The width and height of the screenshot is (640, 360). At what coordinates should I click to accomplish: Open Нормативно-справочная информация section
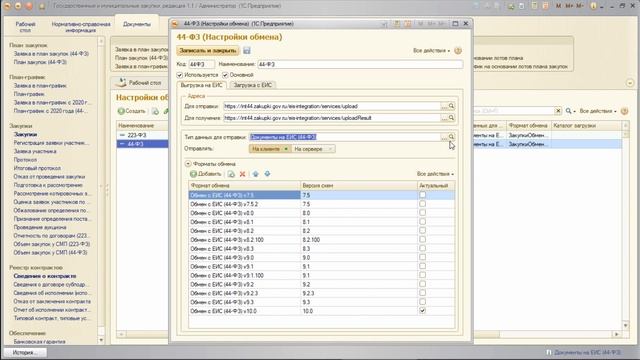pyautogui.click(x=80, y=27)
